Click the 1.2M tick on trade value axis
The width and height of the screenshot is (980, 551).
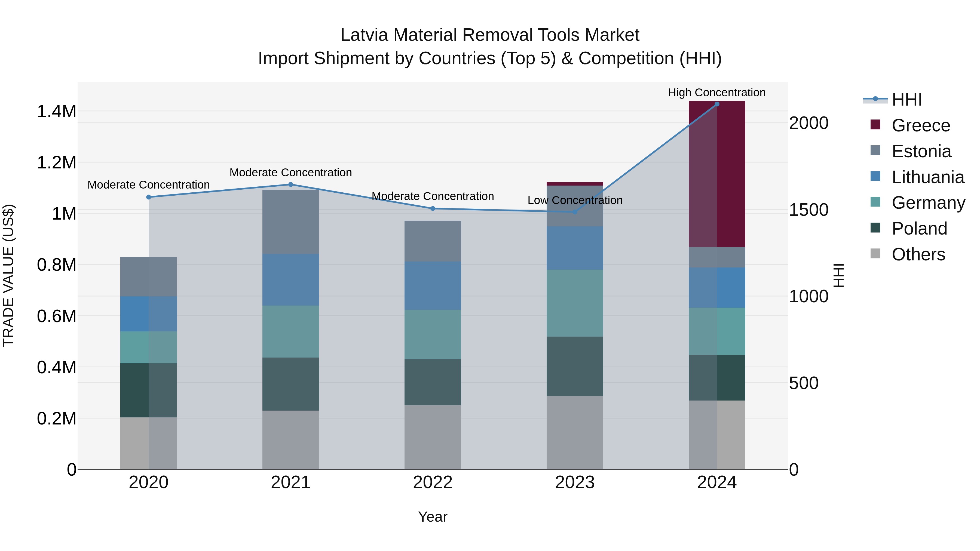click(x=57, y=162)
